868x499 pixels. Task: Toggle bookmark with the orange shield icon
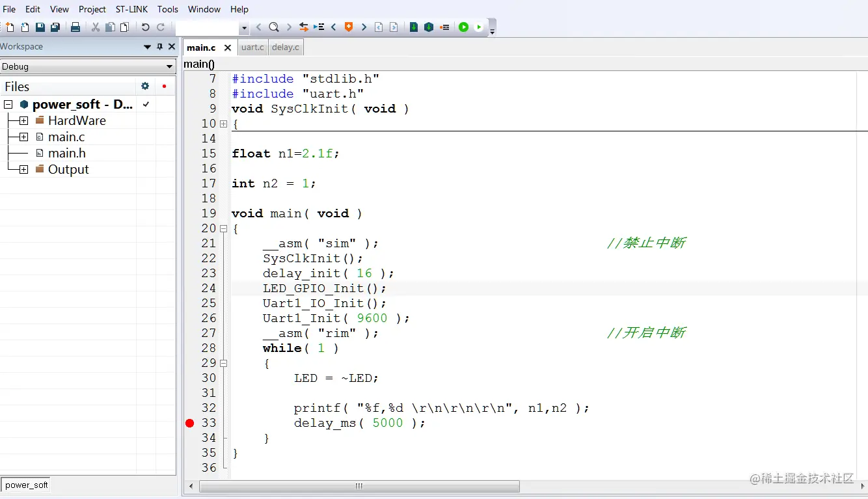[x=349, y=27]
